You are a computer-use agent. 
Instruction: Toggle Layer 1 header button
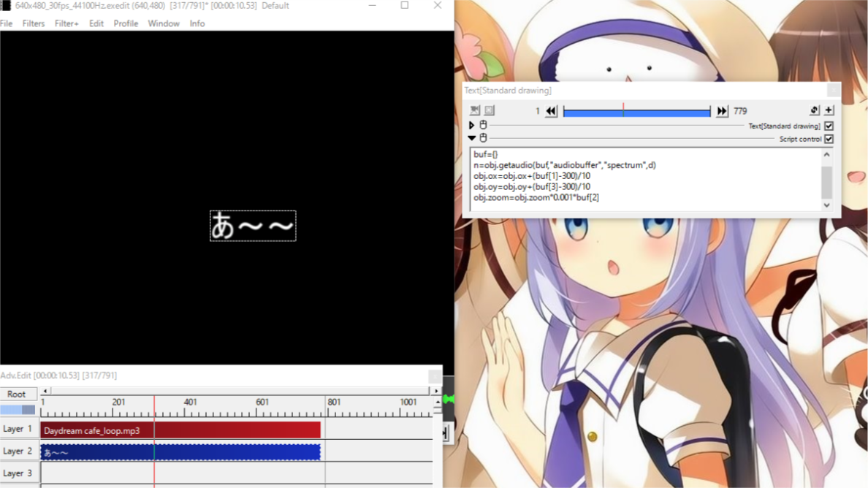pos(18,429)
